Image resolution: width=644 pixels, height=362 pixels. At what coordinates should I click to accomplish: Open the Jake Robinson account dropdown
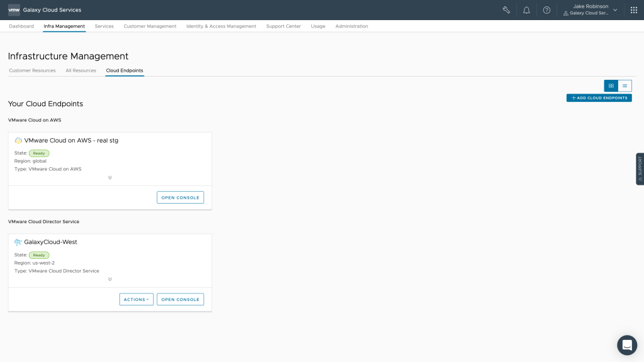[591, 10]
